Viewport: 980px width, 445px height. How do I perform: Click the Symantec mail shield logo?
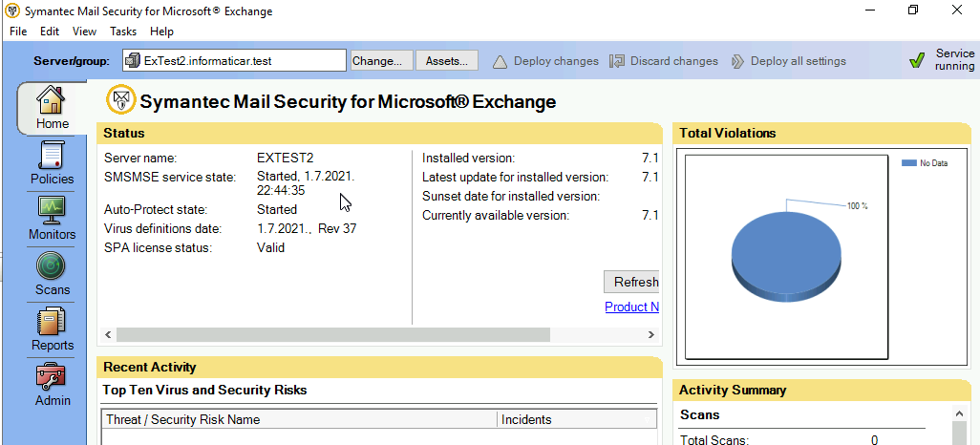tap(121, 100)
